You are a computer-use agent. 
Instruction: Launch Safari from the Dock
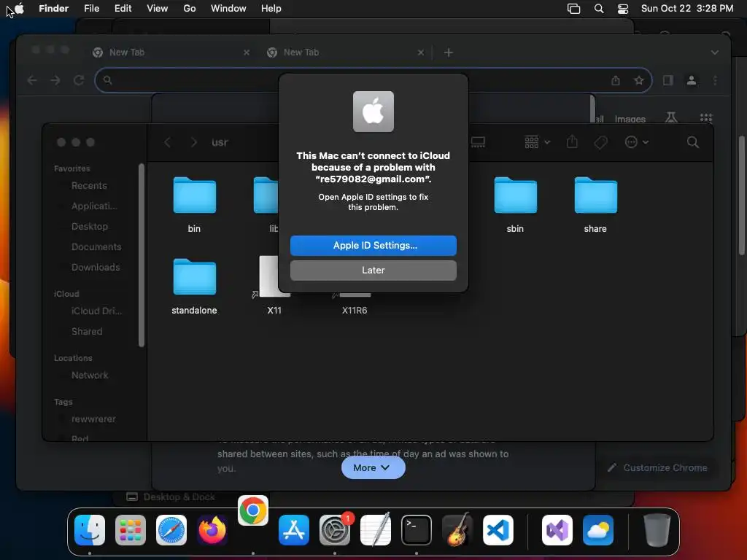(x=171, y=530)
